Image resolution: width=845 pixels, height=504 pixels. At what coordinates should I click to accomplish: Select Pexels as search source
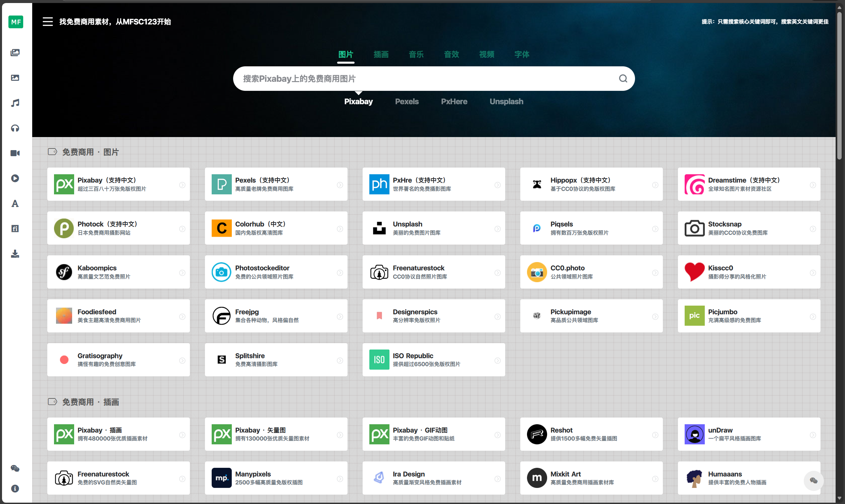click(407, 102)
